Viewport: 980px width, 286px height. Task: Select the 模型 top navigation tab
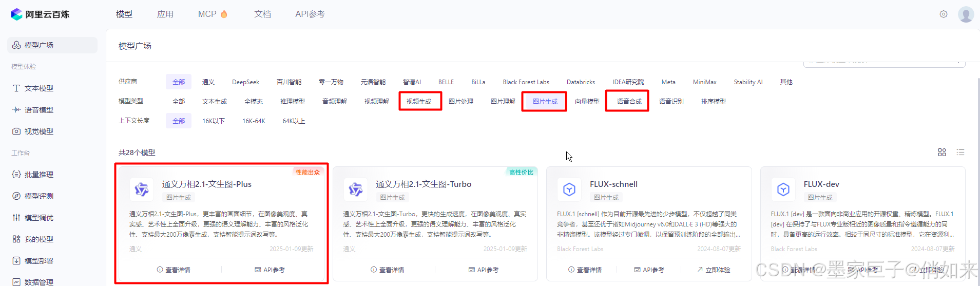(x=124, y=14)
